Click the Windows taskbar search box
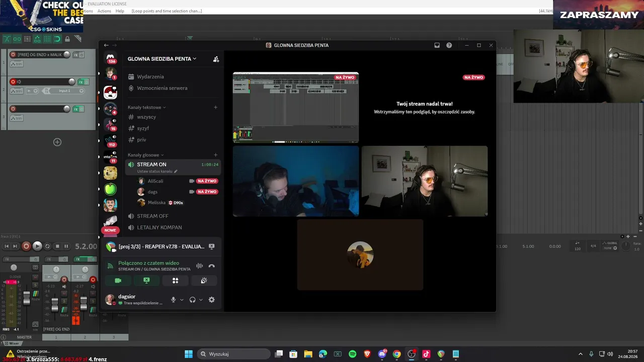 233,354
